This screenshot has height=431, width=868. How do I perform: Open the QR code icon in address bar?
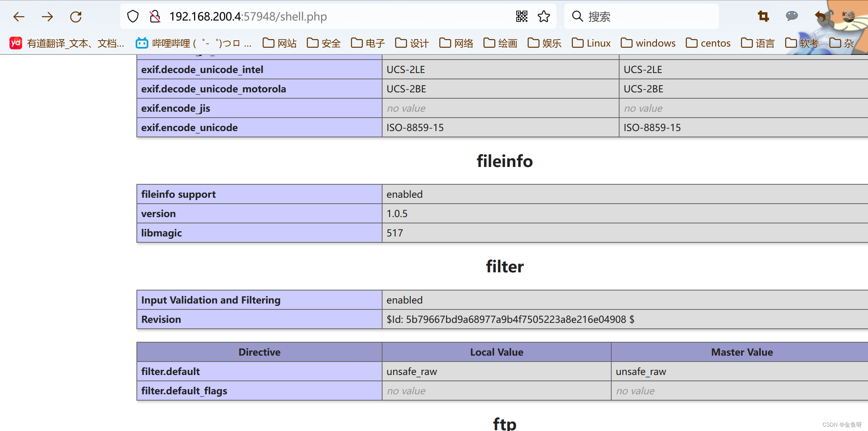tap(522, 16)
